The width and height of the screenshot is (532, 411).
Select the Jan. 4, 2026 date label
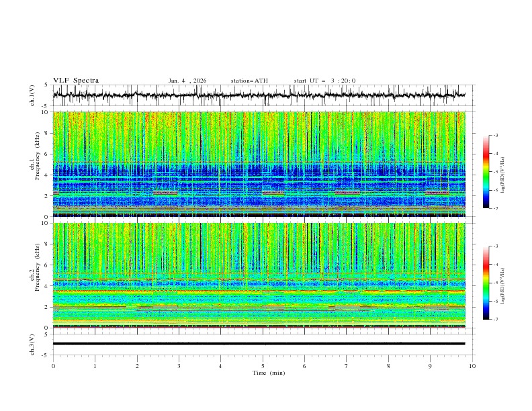click(187, 81)
